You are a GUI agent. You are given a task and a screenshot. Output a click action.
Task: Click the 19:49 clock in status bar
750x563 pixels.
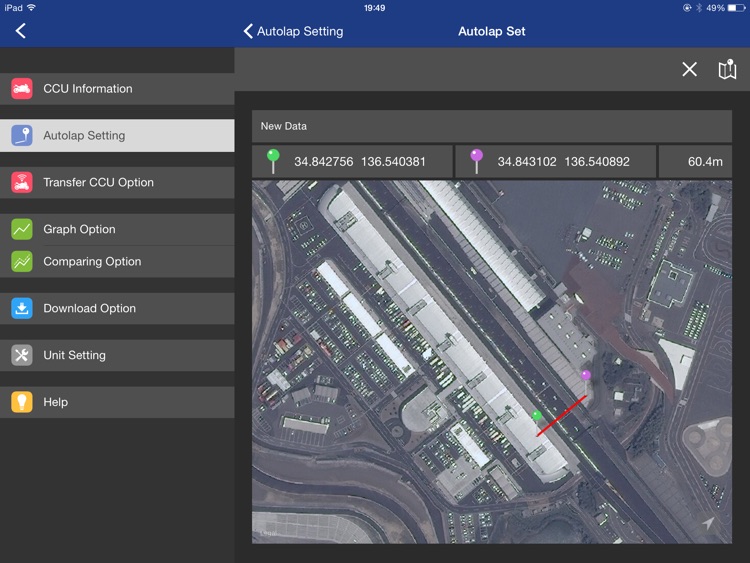375,8
